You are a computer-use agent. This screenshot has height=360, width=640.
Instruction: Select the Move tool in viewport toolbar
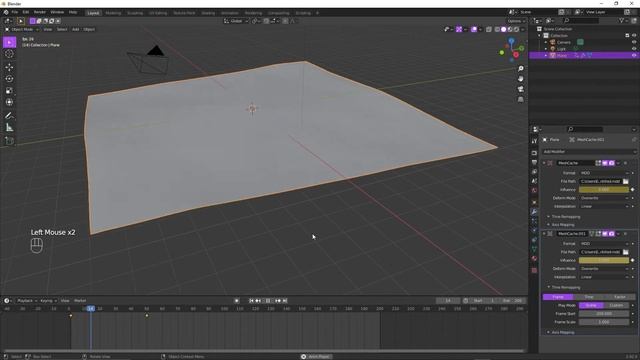pos(9,67)
